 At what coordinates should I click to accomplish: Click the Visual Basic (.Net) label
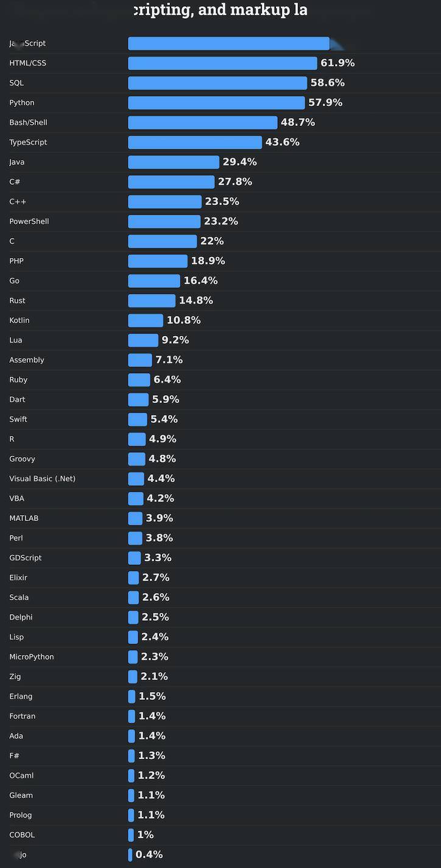coord(42,478)
